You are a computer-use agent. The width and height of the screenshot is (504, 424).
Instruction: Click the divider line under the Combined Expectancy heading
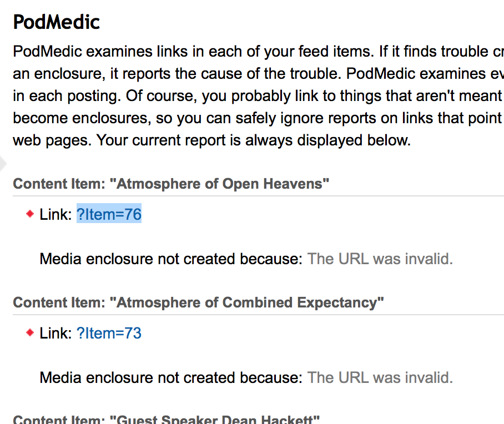[258, 315]
